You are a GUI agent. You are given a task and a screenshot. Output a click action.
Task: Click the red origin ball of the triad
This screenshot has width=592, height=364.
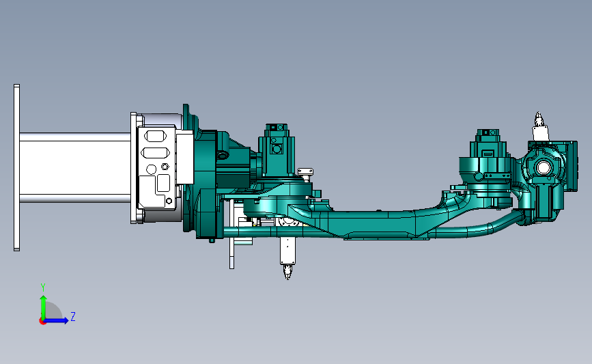[42, 322]
